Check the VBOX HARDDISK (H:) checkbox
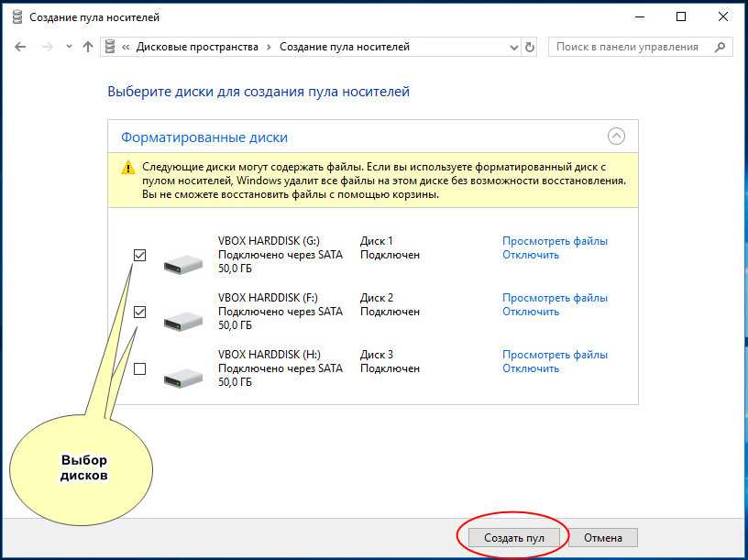This screenshot has height=560, width=748. (139, 369)
